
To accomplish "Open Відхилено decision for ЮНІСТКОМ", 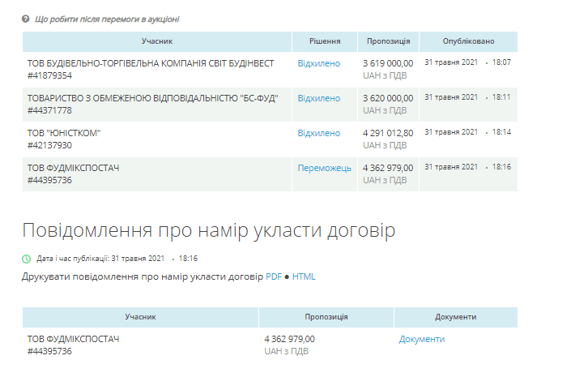I will pyautogui.click(x=319, y=133).
